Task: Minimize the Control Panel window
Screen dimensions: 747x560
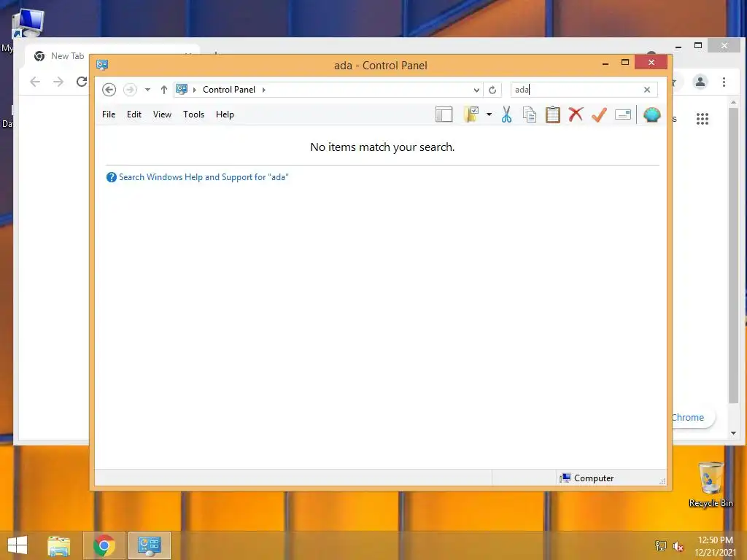Action: tap(605, 63)
